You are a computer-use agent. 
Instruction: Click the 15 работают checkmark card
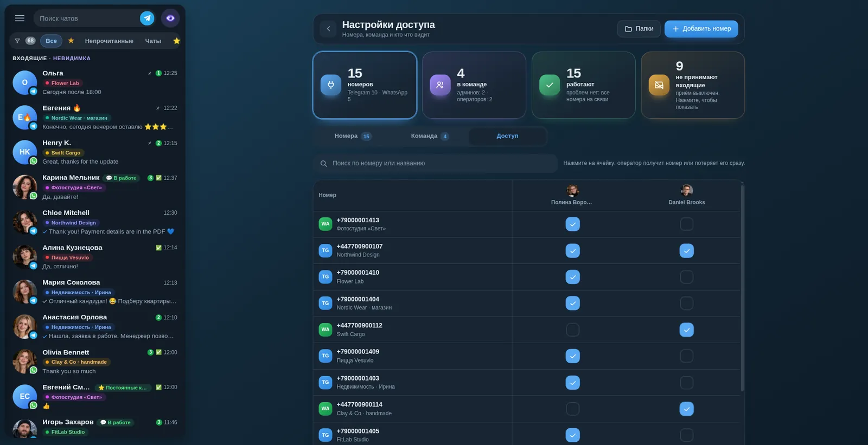[584, 85]
